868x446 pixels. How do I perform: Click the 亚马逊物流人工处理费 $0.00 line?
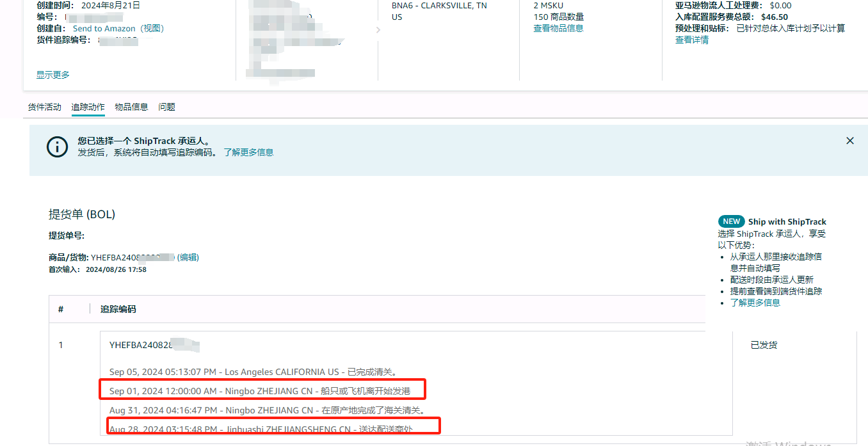click(734, 5)
